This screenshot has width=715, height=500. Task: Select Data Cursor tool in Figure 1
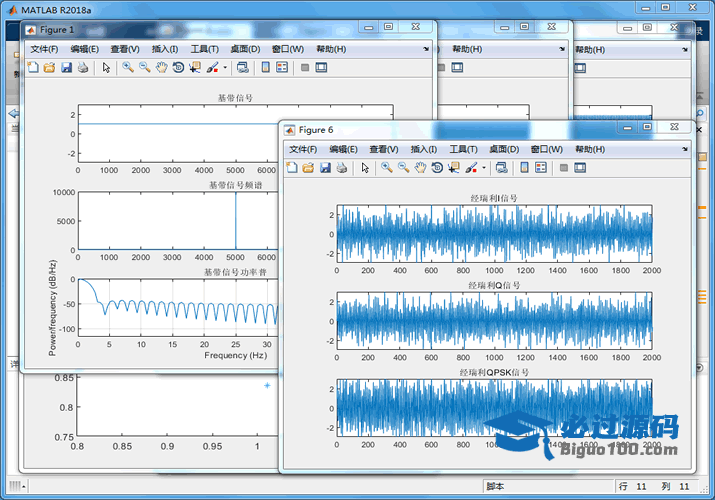tap(195, 67)
